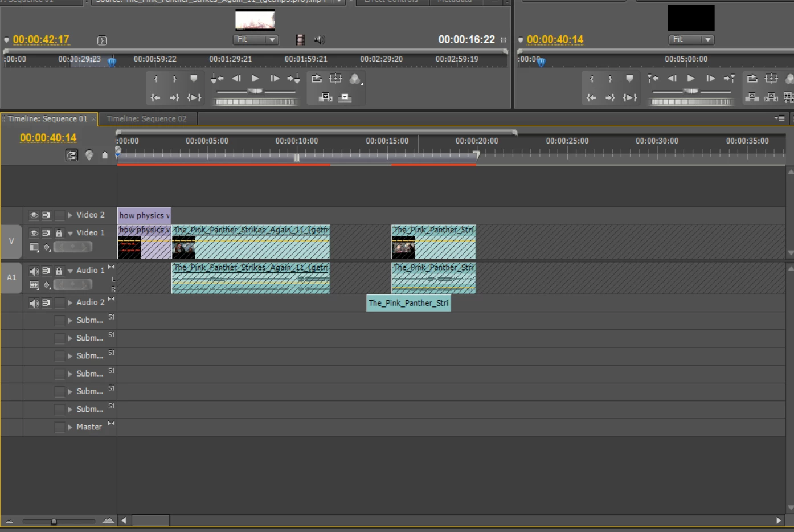Switch to Timeline: Sequence 02 tab
The height and width of the screenshot is (532, 794).
[x=146, y=119]
